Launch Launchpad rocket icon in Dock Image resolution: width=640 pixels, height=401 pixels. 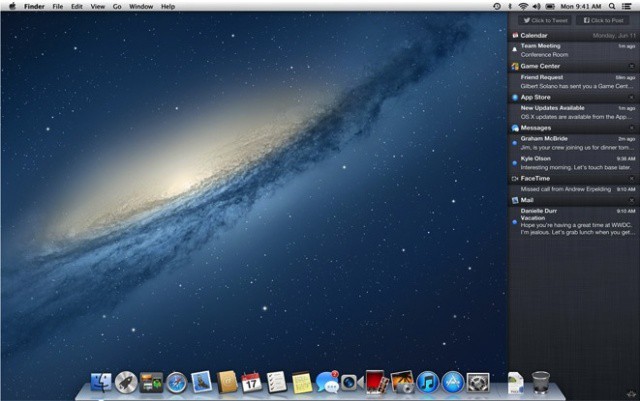point(126,381)
